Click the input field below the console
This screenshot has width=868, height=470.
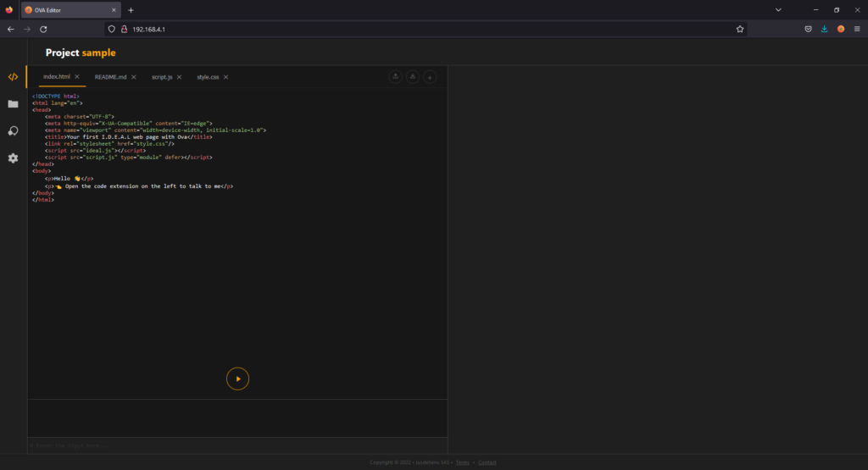[237, 445]
